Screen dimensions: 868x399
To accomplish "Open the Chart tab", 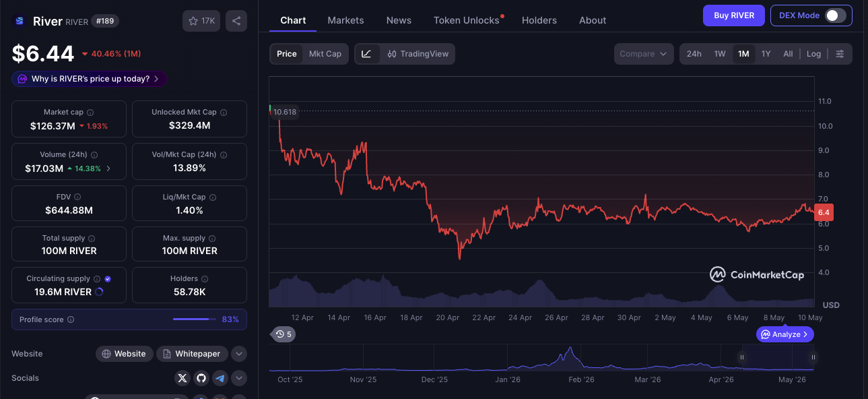I will click(x=293, y=20).
